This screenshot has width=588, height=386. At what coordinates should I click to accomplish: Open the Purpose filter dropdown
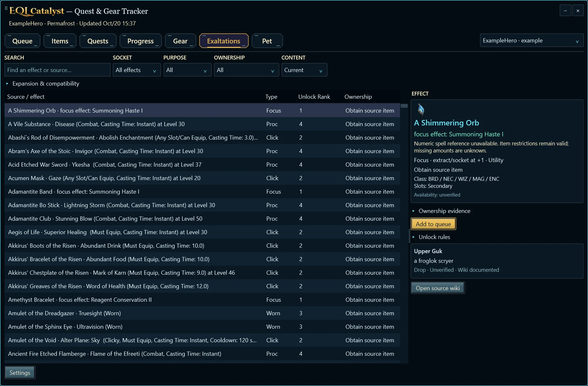(187, 70)
